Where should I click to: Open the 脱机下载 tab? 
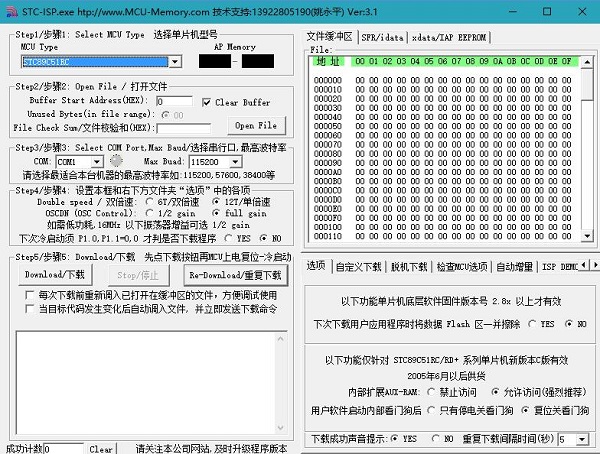click(408, 266)
